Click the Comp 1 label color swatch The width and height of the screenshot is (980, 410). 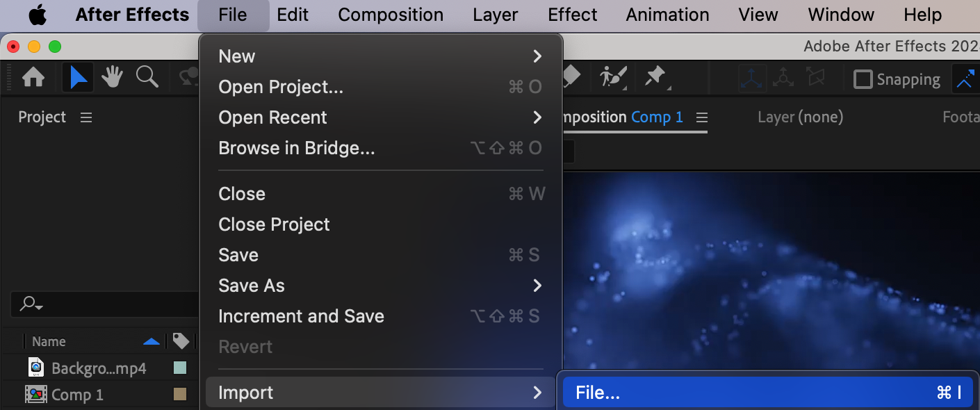click(180, 395)
